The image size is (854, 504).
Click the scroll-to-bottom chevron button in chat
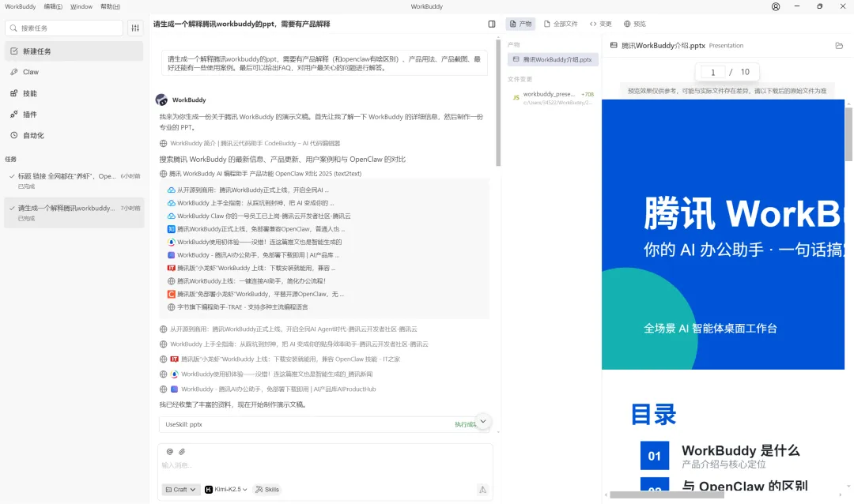click(x=482, y=421)
